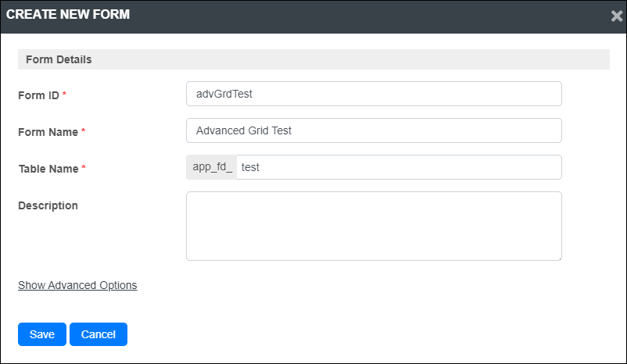627x364 pixels.
Task: Click blank space in the dark title bar
Action: pos(360,16)
